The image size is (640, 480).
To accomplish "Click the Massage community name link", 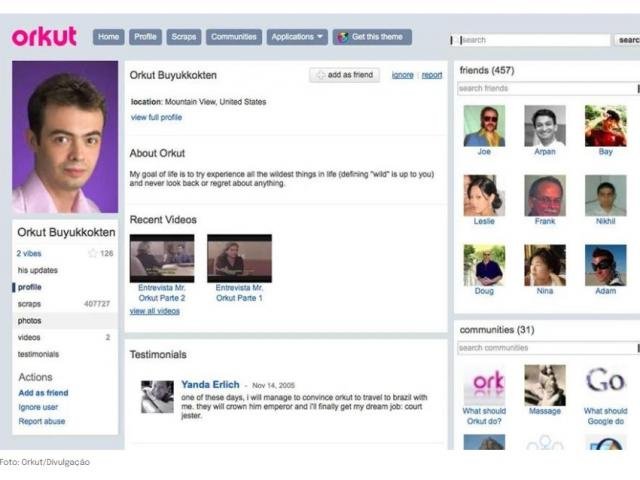I will click(545, 411).
